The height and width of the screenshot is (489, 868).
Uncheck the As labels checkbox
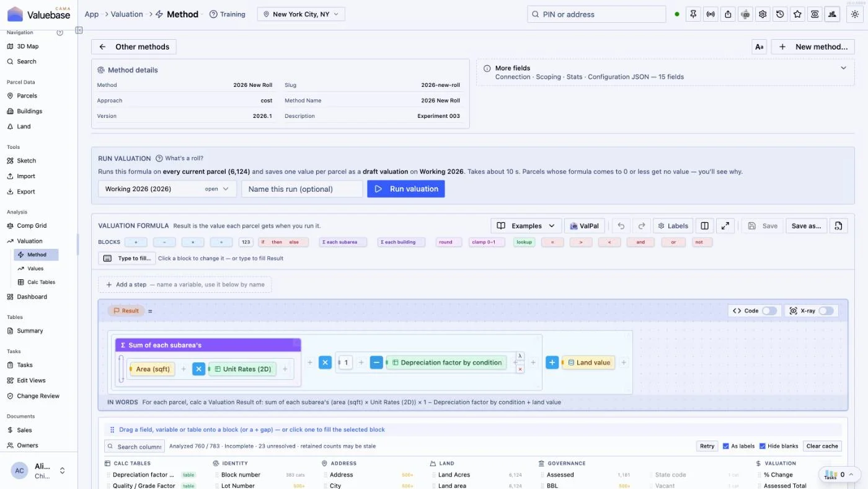(726, 446)
